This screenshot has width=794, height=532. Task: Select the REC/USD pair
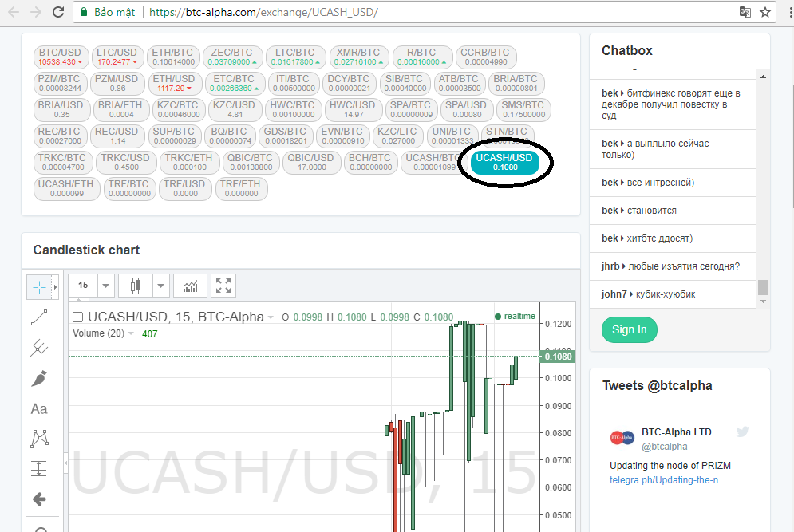point(117,136)
